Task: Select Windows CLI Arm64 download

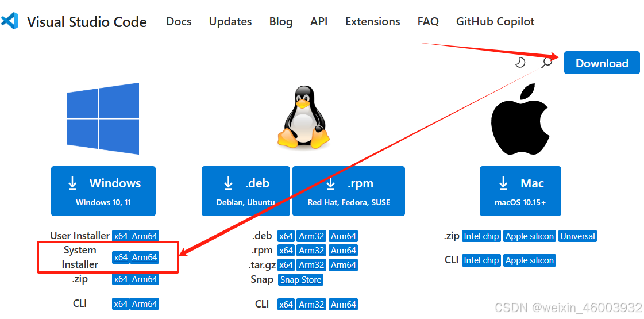Action: point(145,304)
